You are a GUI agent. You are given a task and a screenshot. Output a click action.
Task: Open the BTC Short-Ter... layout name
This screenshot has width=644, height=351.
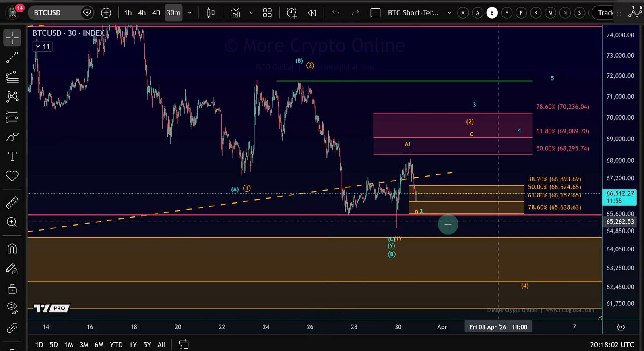[413, 13]
